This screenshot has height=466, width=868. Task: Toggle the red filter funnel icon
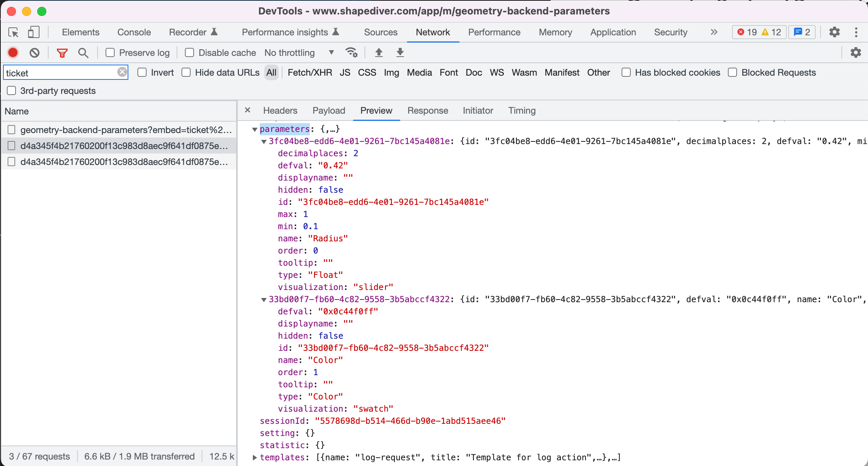pyautogui.click(x=62, y=52)
